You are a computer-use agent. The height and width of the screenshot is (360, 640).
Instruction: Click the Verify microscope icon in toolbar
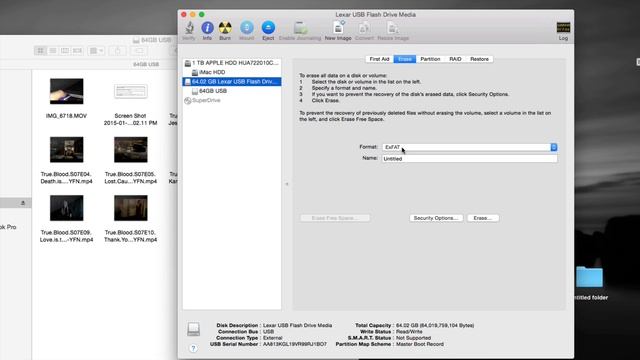[x=189, y=28]
